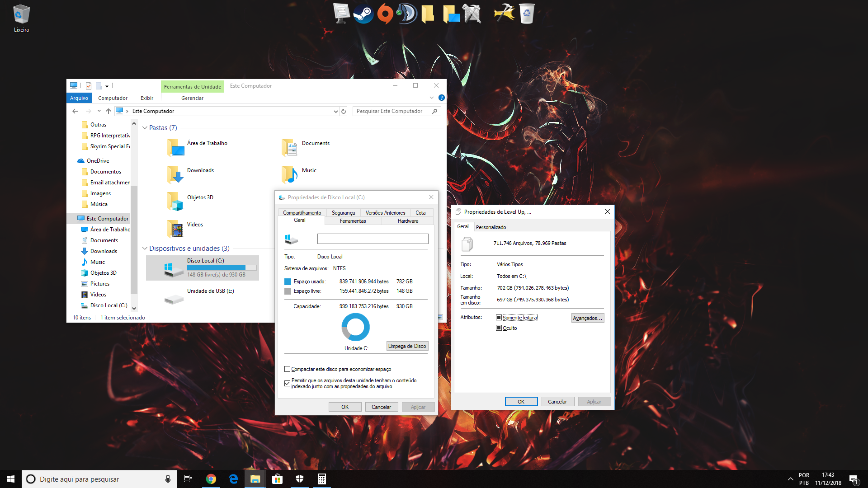The width and height of the screenshot is (868, 488).
Task: Open Microsoft Store from taskbar
Action: [x=277, y=479]
